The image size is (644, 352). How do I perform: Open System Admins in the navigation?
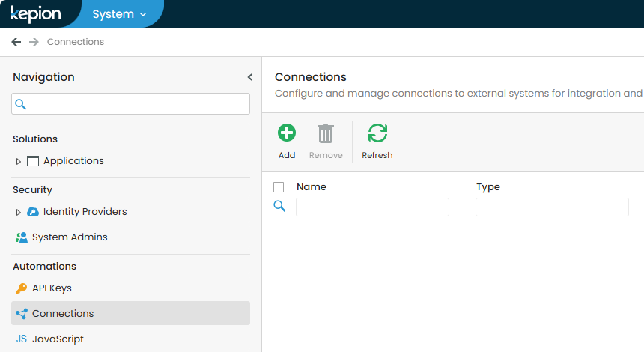(69, 237)
